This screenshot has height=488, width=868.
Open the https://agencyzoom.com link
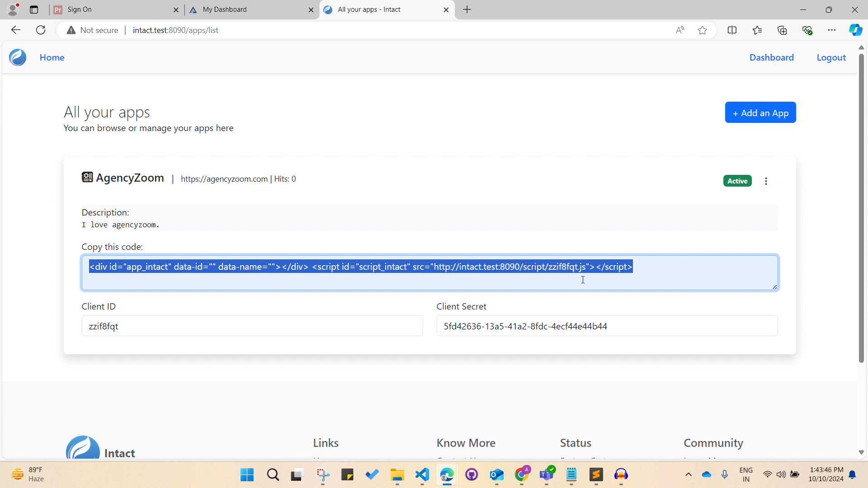coord(224,179)
